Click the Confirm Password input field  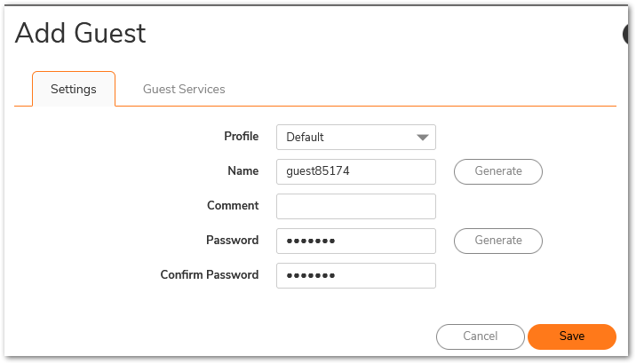click(x=355, y=275)
